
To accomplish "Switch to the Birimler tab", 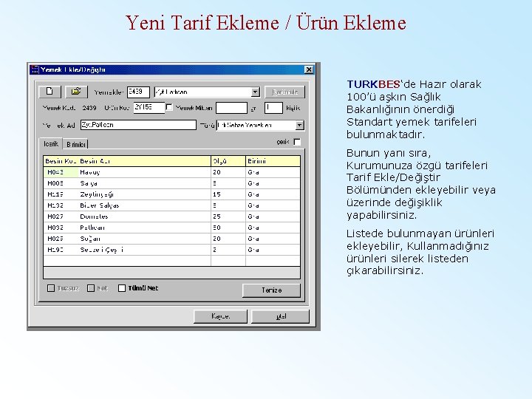I will (x=75, y=145).
